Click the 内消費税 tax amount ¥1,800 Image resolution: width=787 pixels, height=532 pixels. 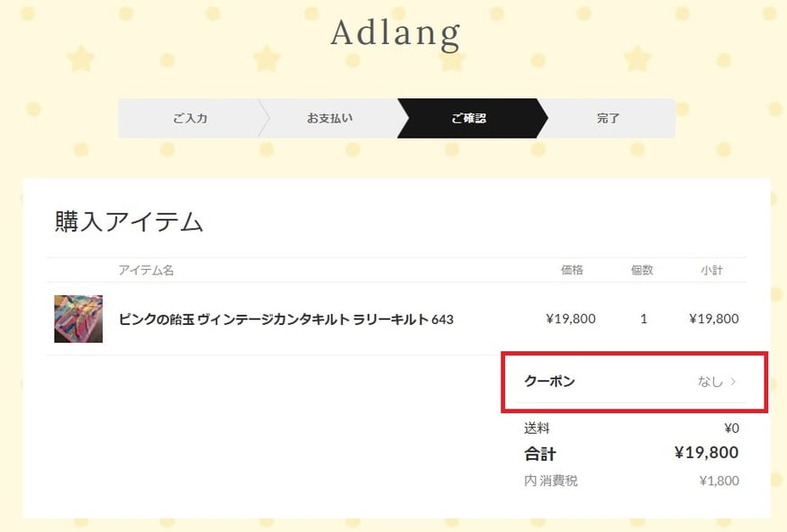[x=719, y=481]
